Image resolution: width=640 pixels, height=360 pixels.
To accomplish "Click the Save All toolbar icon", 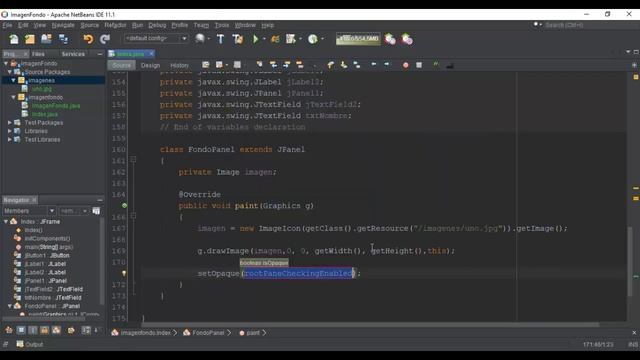I will (63, 39).
